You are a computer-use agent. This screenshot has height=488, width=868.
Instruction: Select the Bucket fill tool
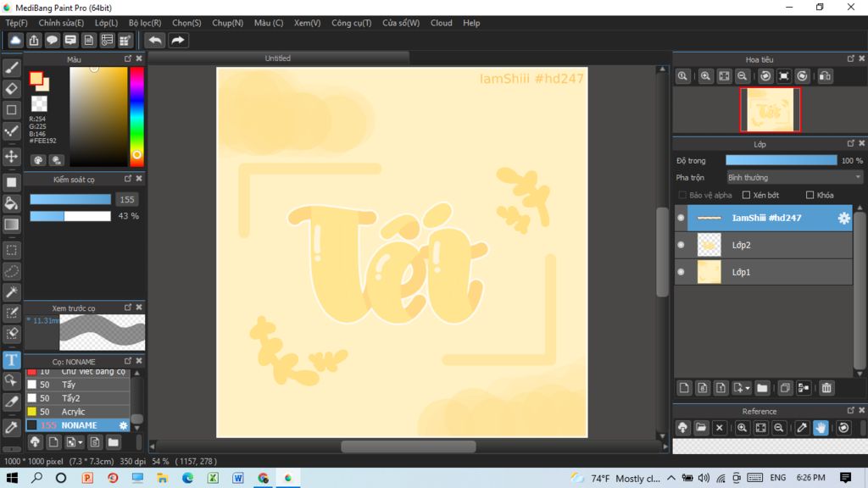pyautogui.click(x=12, y=203)
